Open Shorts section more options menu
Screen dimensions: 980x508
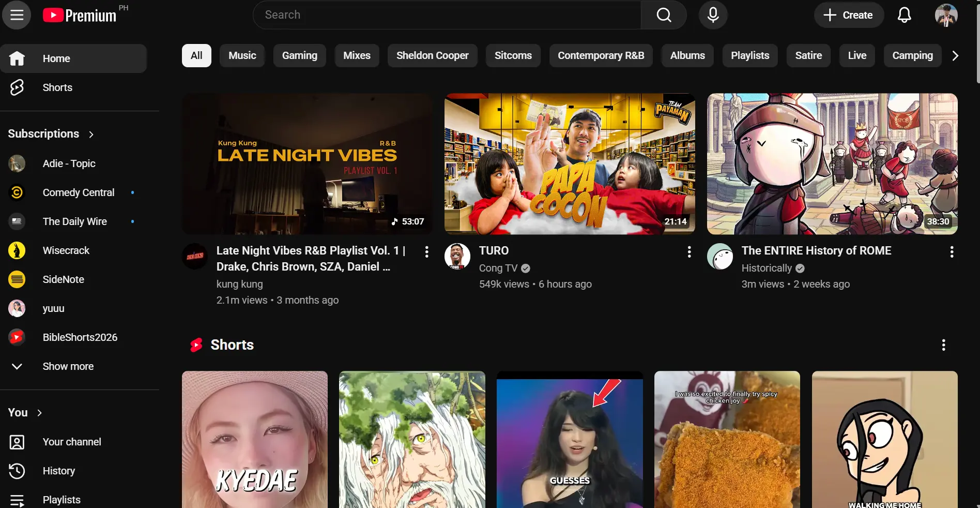(x=943, y=345)
